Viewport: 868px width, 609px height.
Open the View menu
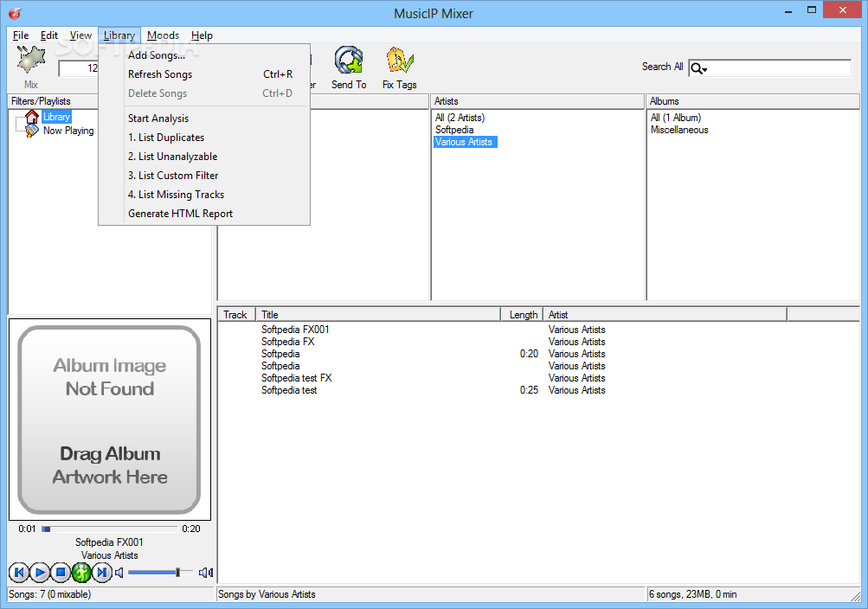coord(80,35)
